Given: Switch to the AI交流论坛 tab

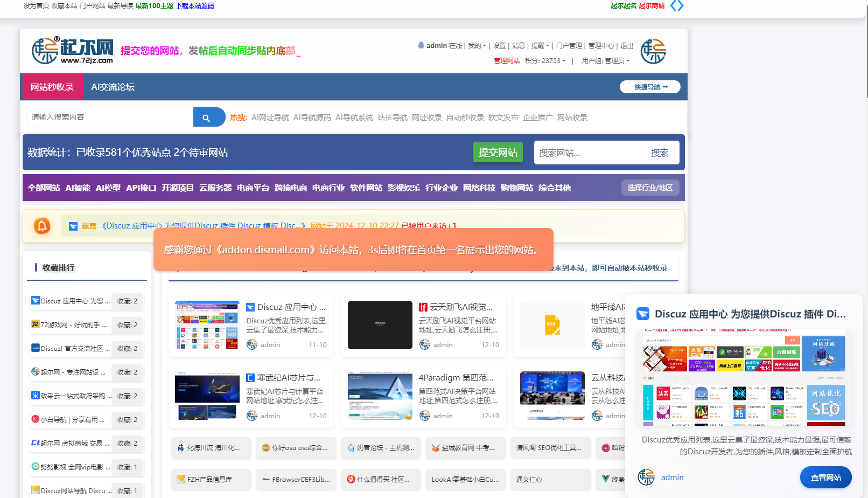Looking at the screenshot, I should 113,87.
